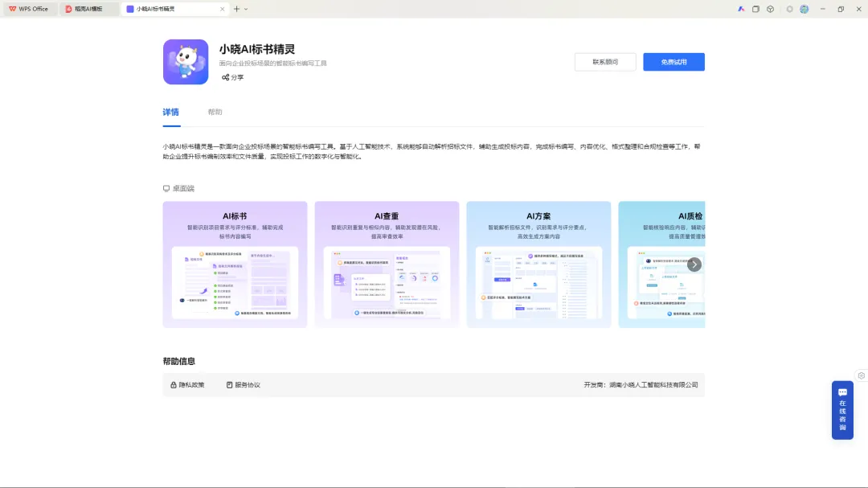Open the AI标书 feature card

tap(235, 265)
